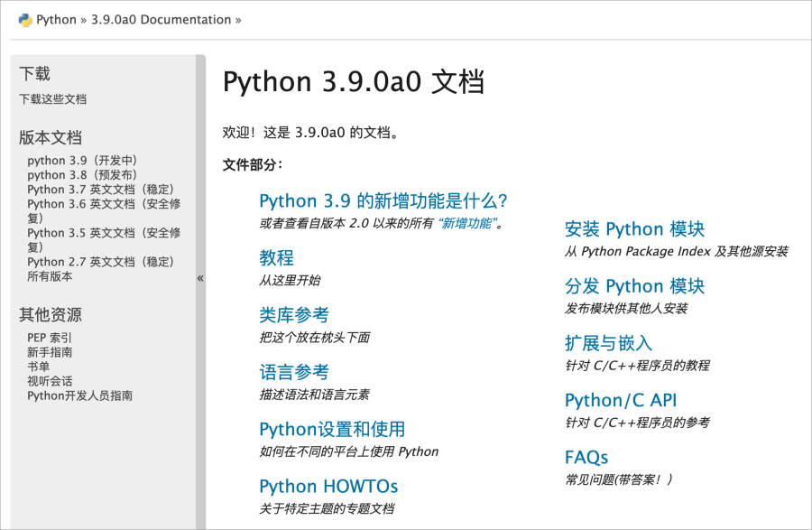Click 如何在不同的平台上使用 Python text
This screenshot has height=530, width=812.
coord(349,451)
